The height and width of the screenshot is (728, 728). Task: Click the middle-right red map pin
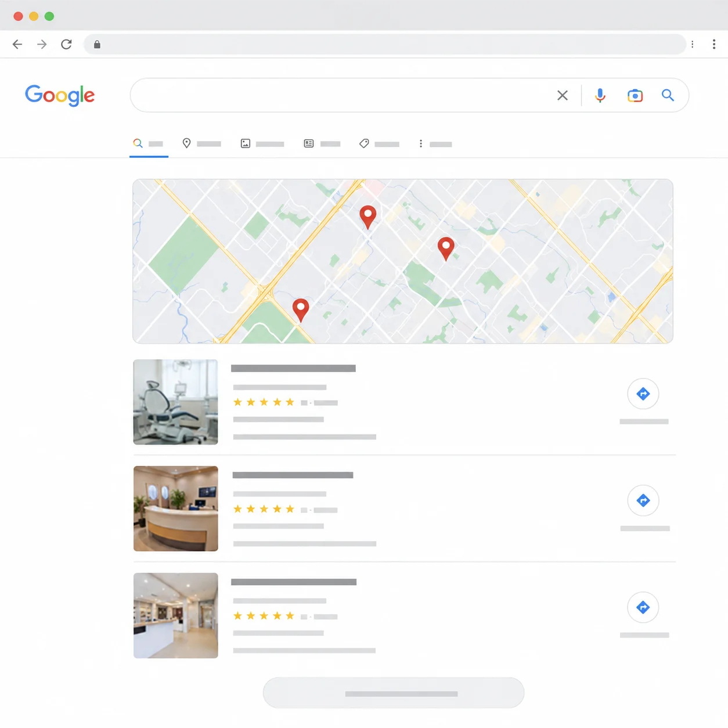tap(446, 248)
